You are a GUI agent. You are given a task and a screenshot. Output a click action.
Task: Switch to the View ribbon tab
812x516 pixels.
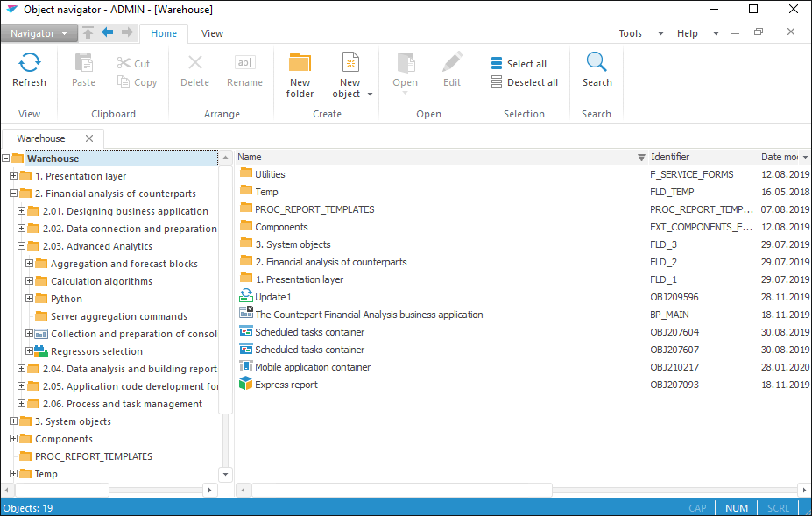coord(212,33)
